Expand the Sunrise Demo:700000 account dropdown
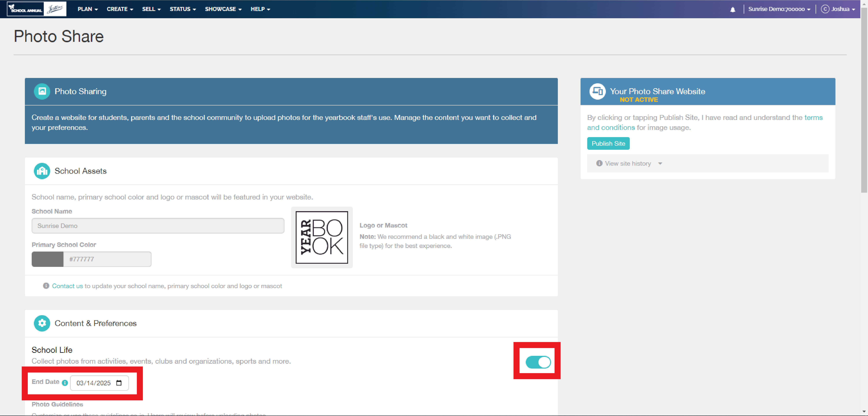Viewport: 868px width, 416px height. pos(779,9)
